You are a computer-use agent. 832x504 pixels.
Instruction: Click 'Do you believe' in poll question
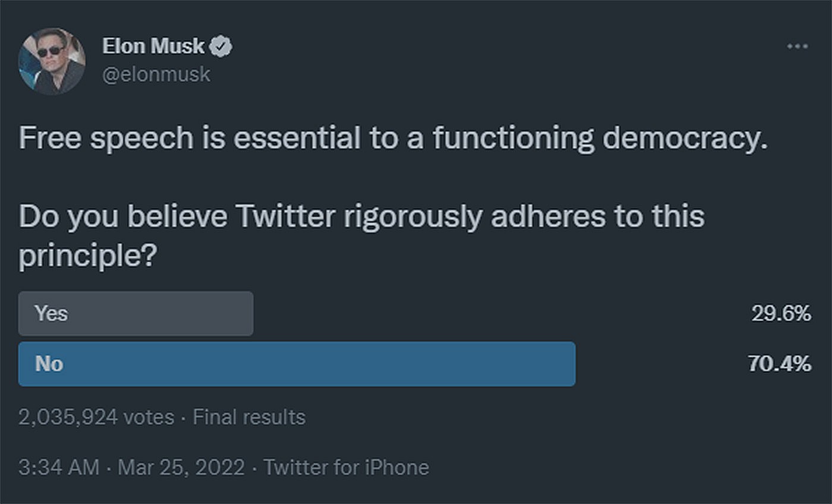(123, 216)
